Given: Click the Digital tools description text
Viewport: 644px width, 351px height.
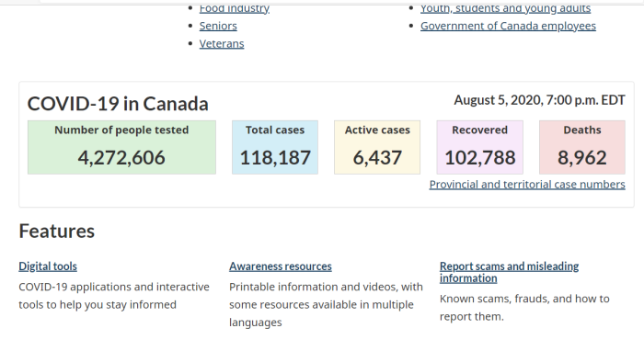Looking at the screenshot, I should [x=114, y=296].
